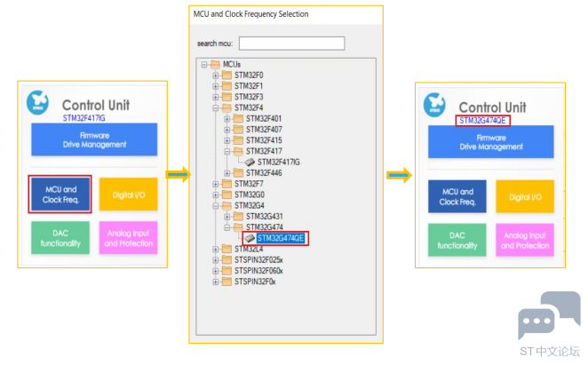Viewport: 588px width, 365px height.
Task: Open Analog Input and Protection in left panel
Action: pyautogui.click(x=129, y=238)
